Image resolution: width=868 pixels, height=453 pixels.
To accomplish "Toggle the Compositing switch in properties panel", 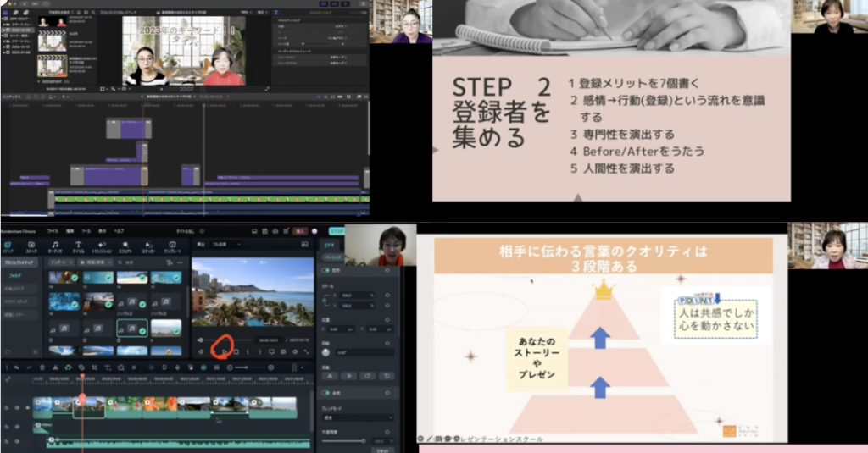I will pyautogui.click(x=323, y=394).
